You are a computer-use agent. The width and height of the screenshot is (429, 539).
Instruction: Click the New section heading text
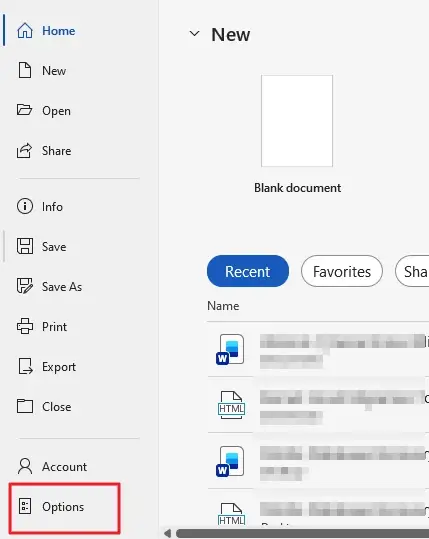[x=231, y=34]
